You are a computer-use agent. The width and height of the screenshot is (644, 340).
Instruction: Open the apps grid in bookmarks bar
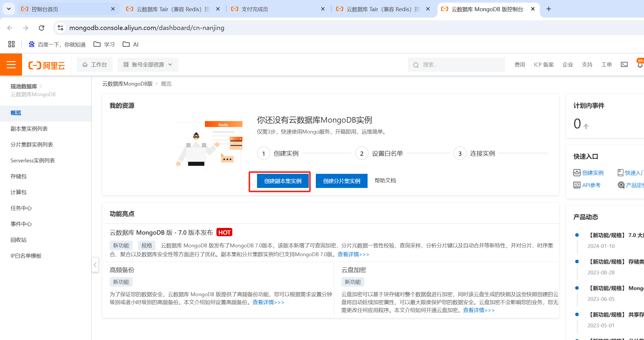(x=11, y=44)
